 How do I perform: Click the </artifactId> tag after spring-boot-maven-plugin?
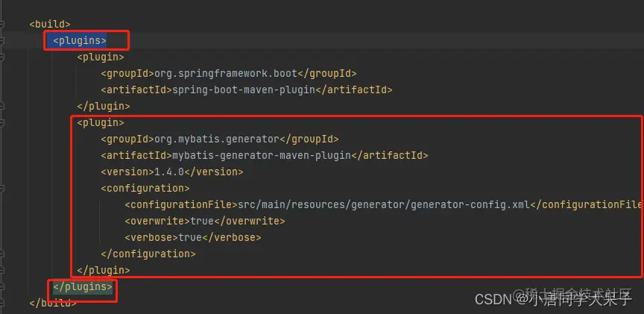[x=354, y=90]
